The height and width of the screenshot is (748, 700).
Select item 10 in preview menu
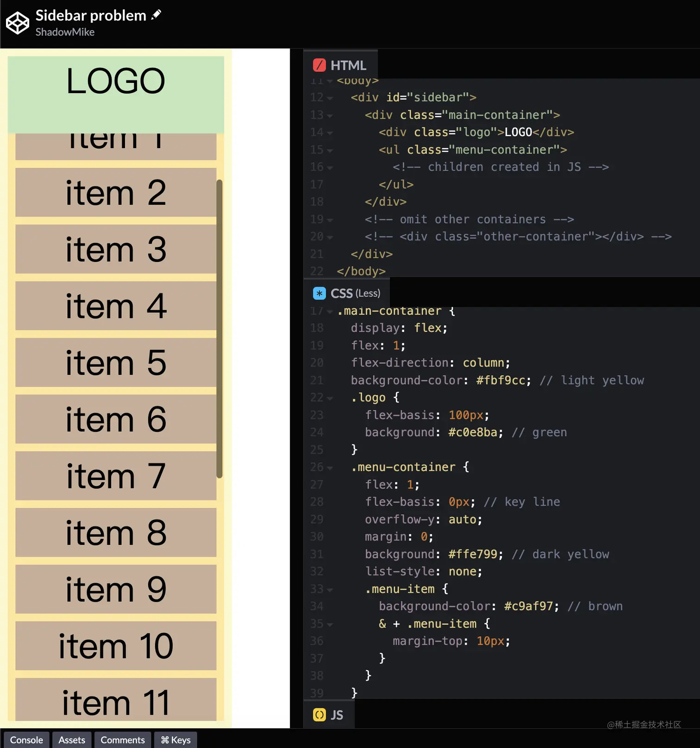116,646
